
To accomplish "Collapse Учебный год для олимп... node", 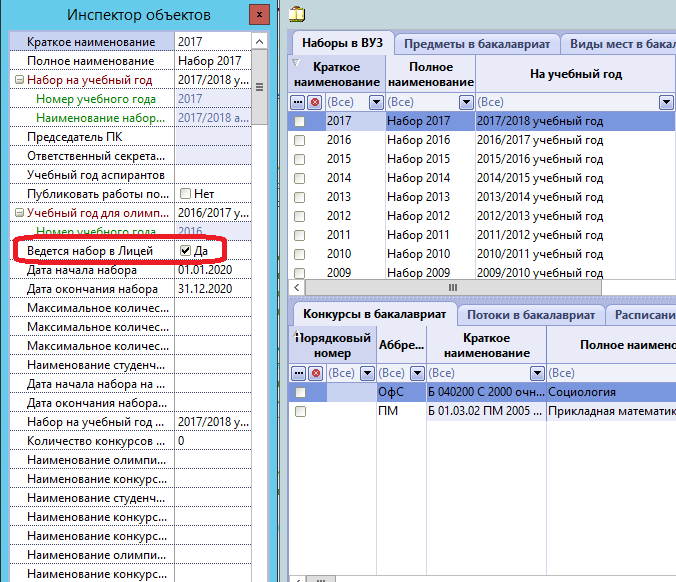I will (19, 213).
